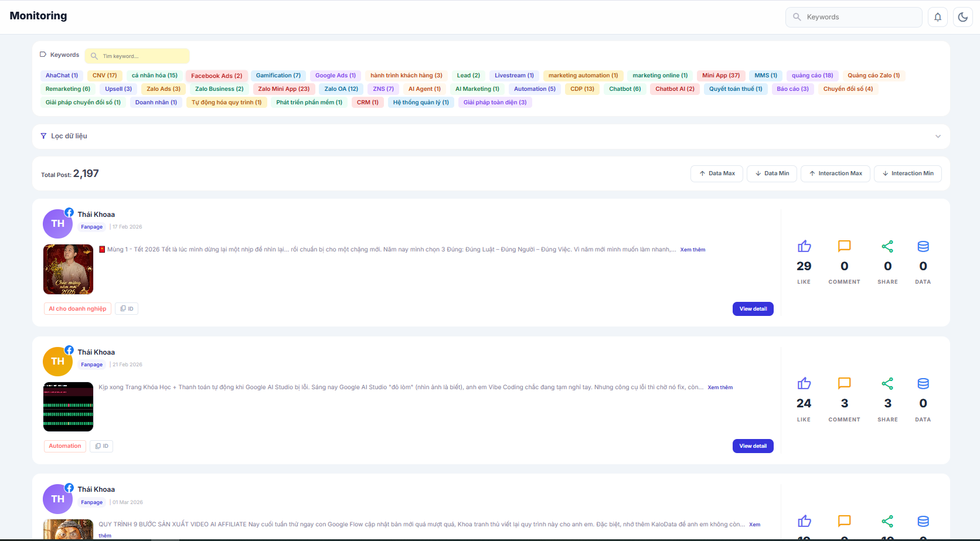Click the notification bell icon
This screenshot has height=541, width=980.
point(938,17)
